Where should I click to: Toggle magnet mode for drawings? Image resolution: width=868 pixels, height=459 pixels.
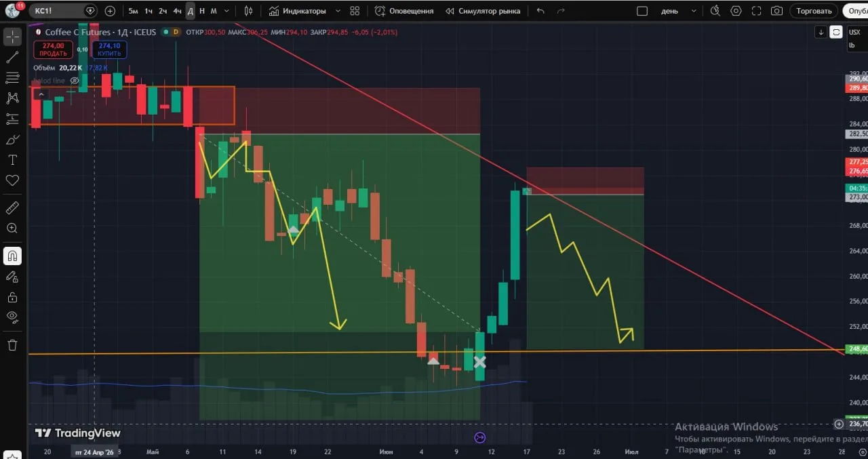coord(12,256)
